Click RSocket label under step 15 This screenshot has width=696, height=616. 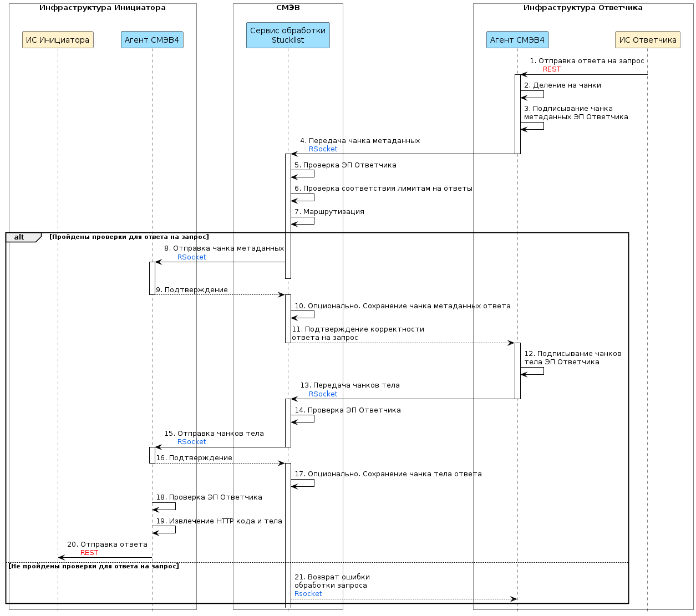[x=191, y=442]
